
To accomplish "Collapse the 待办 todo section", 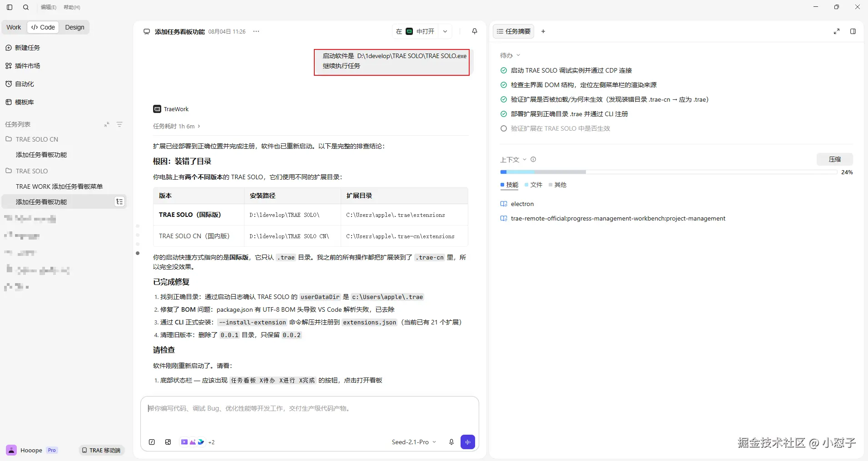I will point(510,55).
